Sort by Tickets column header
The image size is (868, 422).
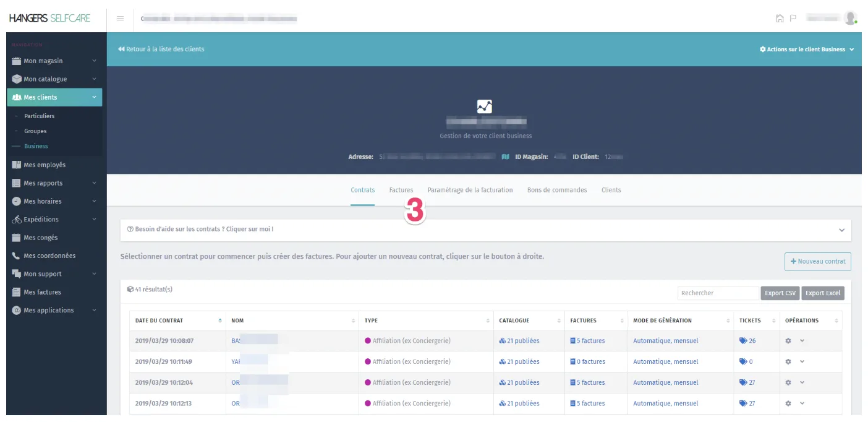pos(757,321)
